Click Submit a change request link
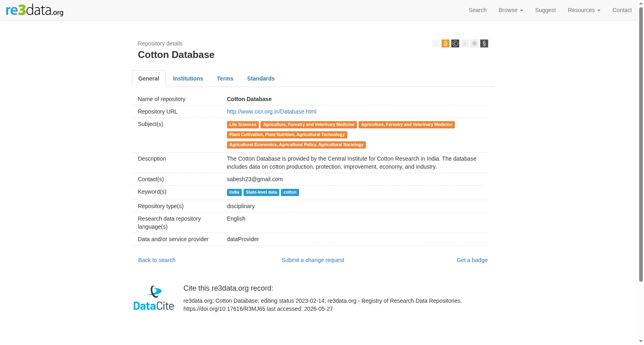 [x=313, y=260]
